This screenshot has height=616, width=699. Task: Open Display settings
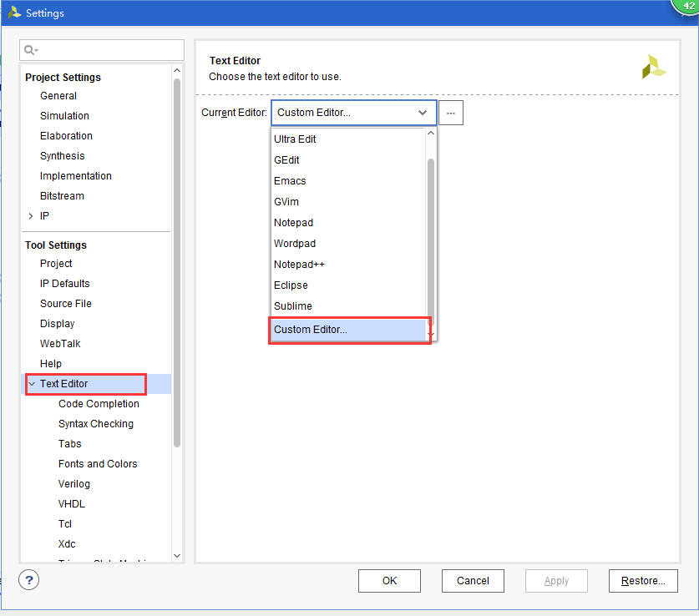(57, 324)
